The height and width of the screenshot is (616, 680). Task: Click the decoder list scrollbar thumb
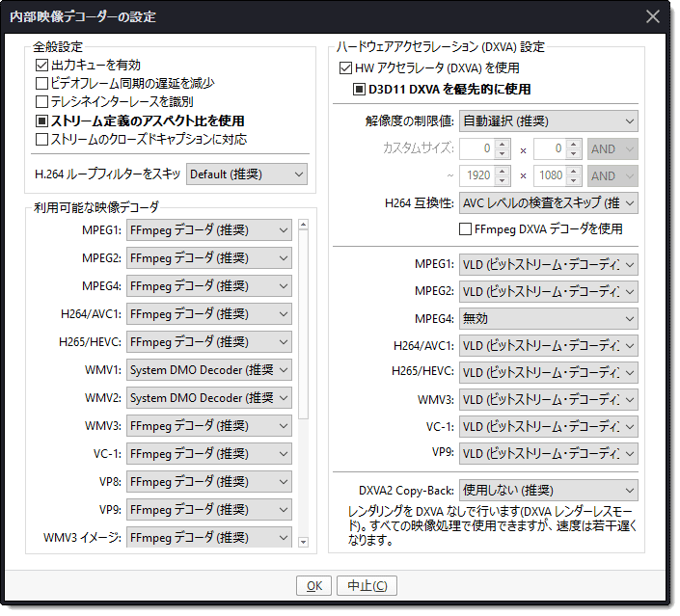pyautogui.click(x=304, y=324)
